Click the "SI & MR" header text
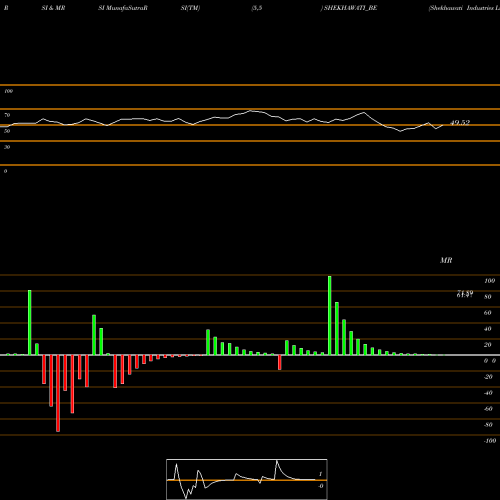The image size is (500, 500). pos(53,8)
